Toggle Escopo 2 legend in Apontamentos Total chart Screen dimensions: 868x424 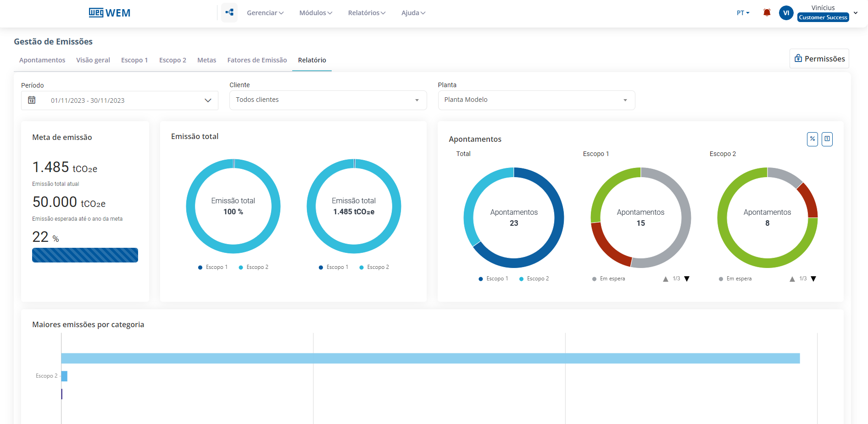click(534, 279)
